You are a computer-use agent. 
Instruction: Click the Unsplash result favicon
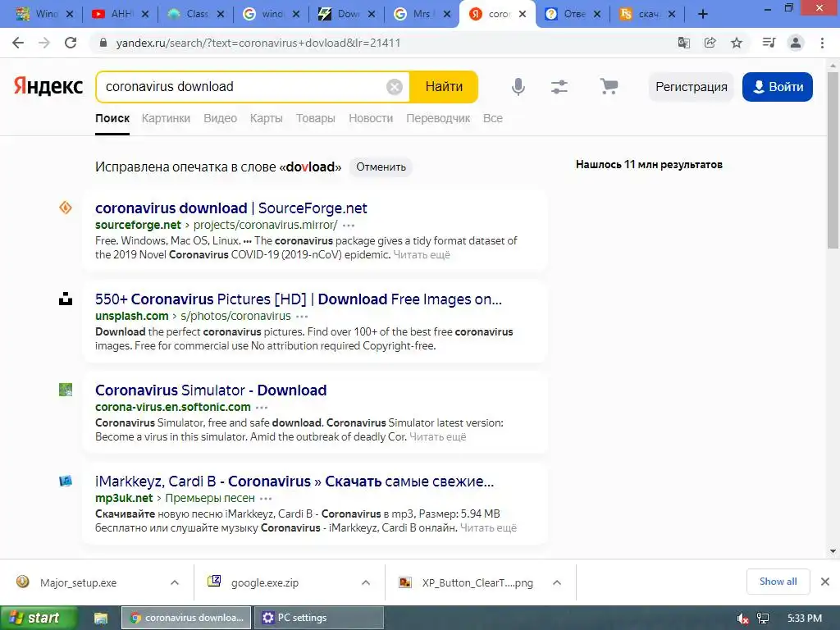point(66,299)
